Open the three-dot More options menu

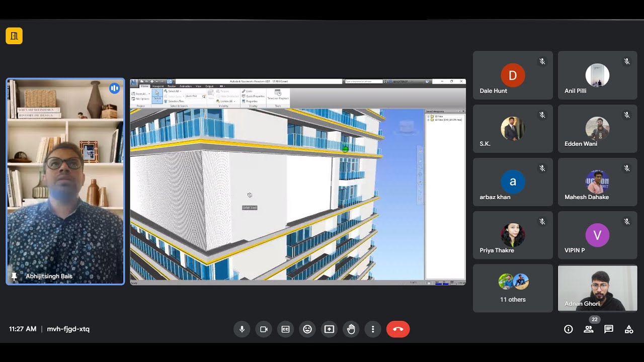click(373, 329)
